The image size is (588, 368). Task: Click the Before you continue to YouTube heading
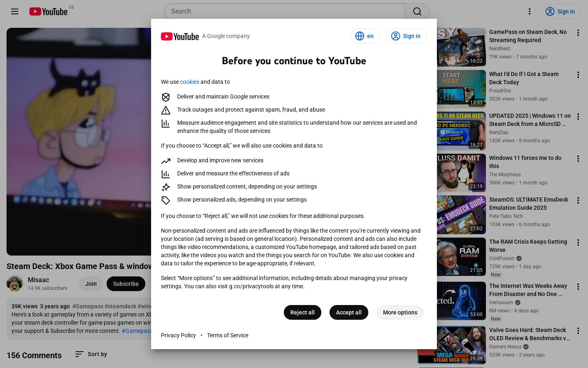(x=294, y=61)
